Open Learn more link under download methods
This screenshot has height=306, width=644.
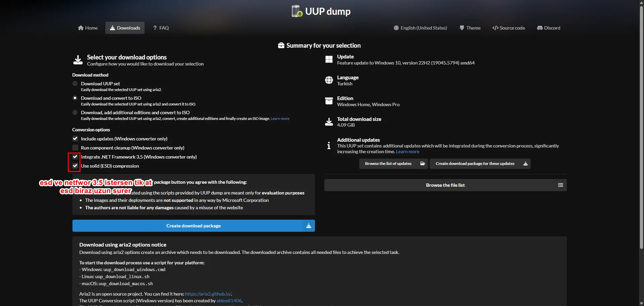(x=280, y=119)
